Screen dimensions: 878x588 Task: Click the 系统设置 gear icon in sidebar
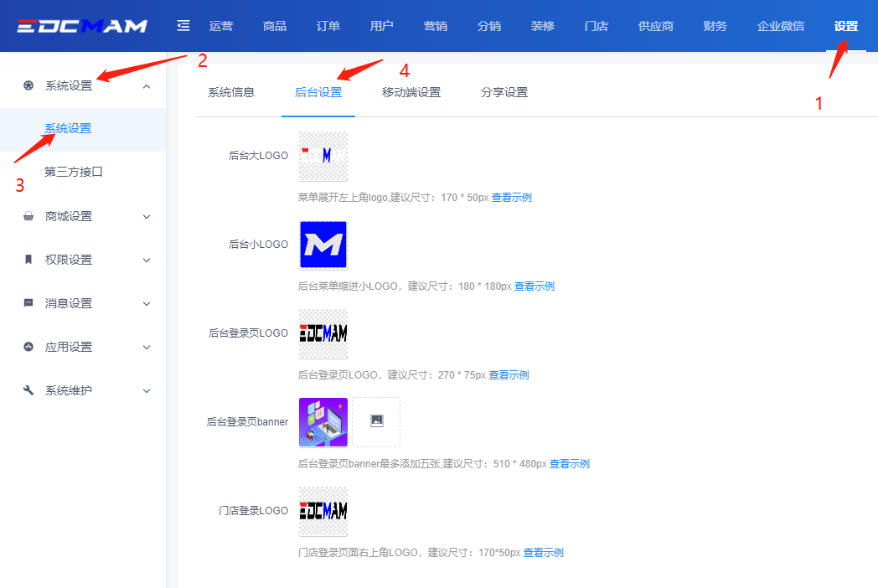pos(28,85)
